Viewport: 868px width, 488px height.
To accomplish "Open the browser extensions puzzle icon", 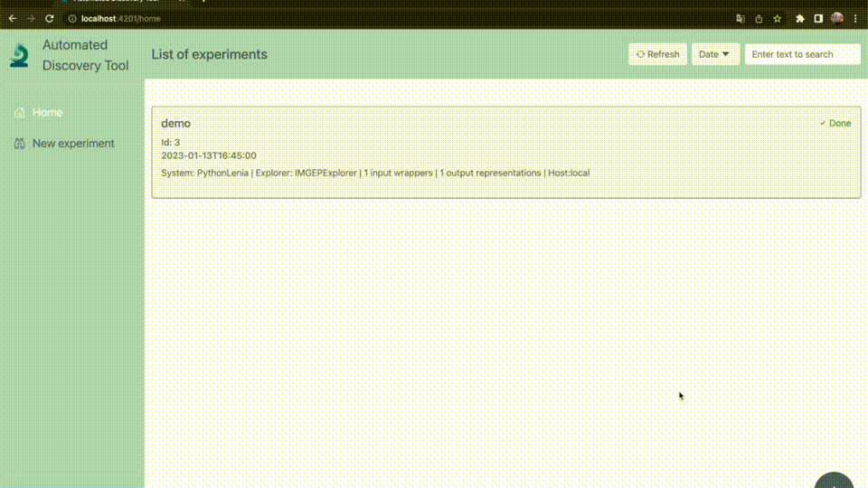I will (800, 18).
